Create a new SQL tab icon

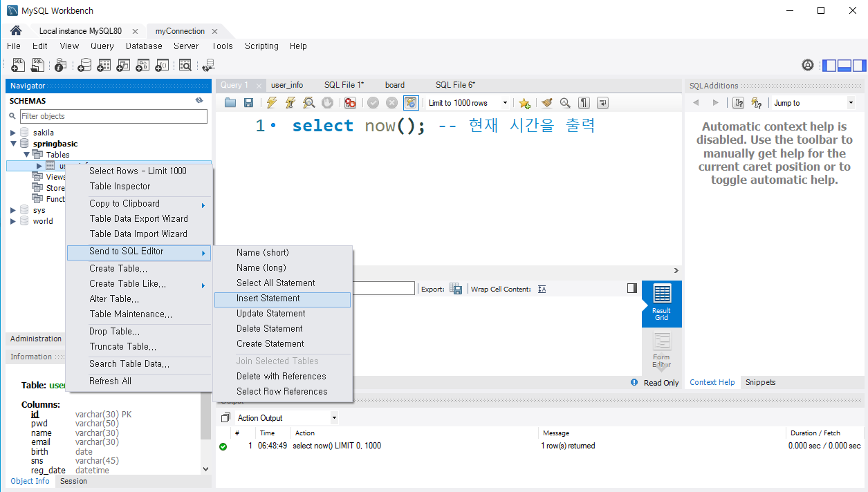pyautogui.click(x=19, y=65)
